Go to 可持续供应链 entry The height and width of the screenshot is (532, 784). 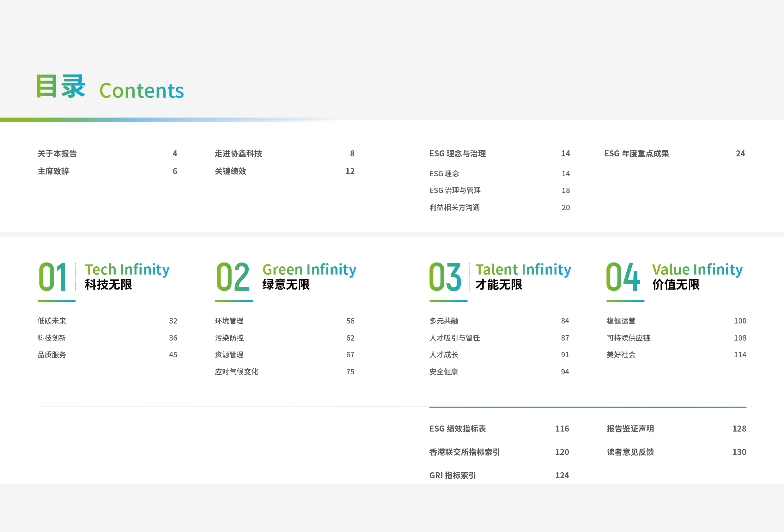(628, 338)
